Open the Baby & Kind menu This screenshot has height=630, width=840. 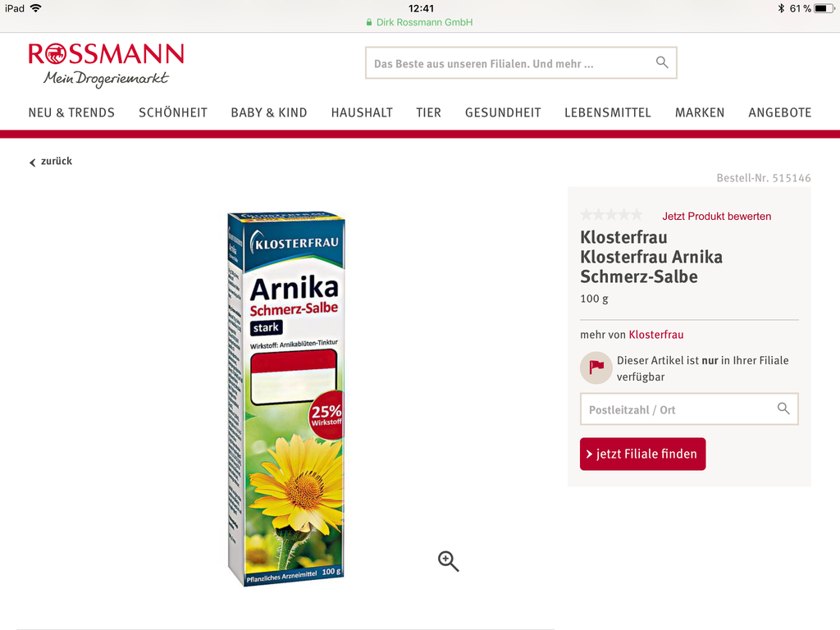pos(269,112)
